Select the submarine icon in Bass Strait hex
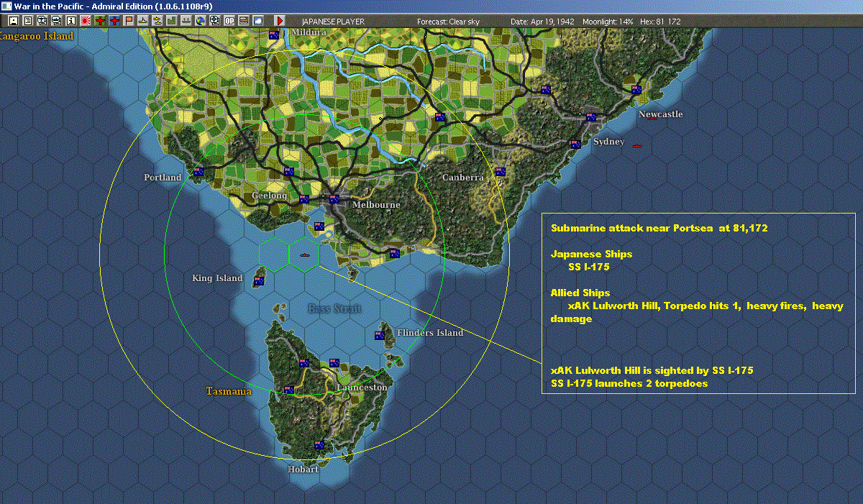Screen dimensions: 863x504 click(x=304, y=255)
